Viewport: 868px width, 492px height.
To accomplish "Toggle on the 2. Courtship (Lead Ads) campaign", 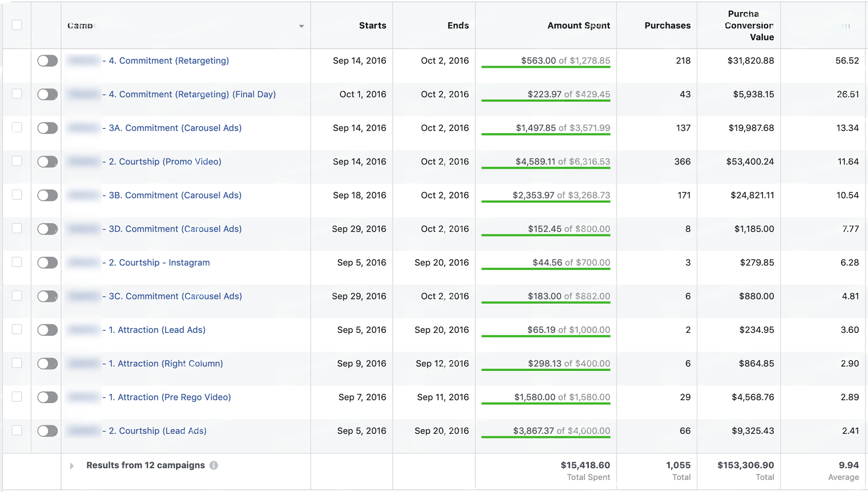I will coord(48,431).
